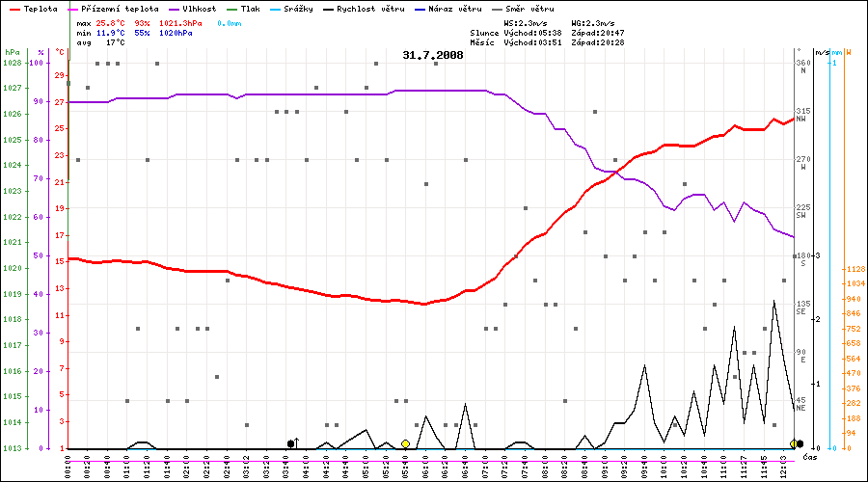868x482 pixels.
Task: Click the m/s wind speed axis label
Action: point(821,51)
